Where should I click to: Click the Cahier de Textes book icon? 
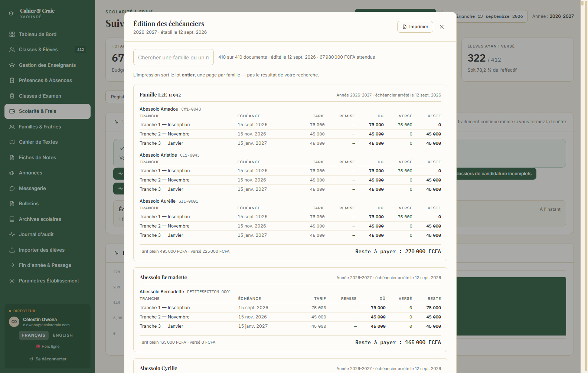[12, 142]
